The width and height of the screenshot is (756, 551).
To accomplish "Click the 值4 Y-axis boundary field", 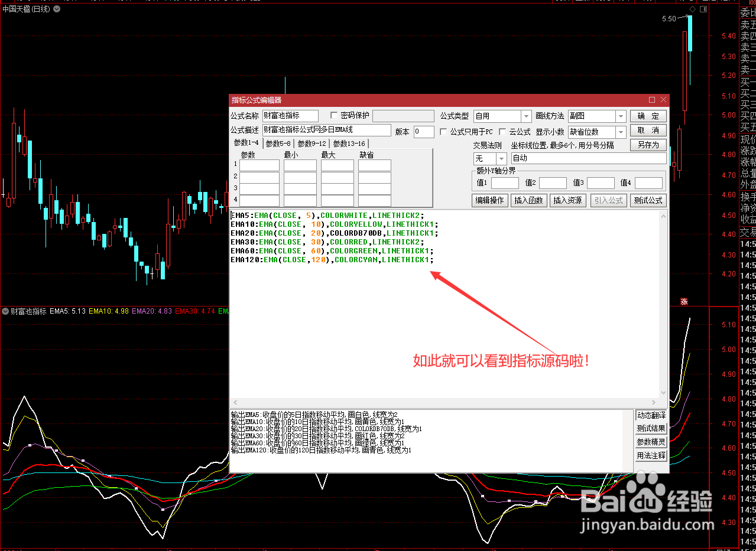I will tap(648, 183).
